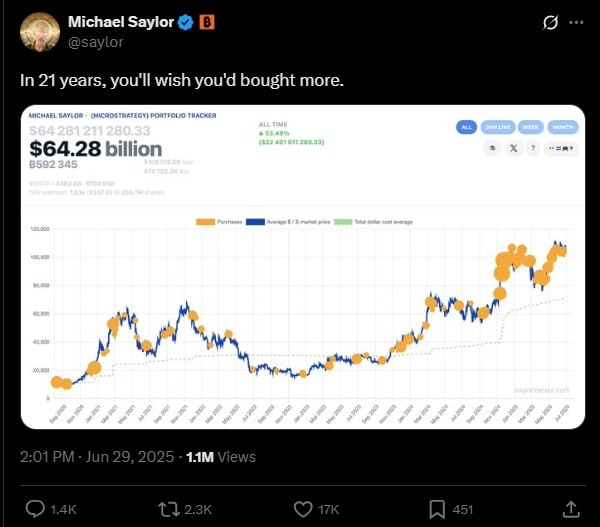
Task: Toggle Total dollar cost average legend
Action: pos(347,221)
